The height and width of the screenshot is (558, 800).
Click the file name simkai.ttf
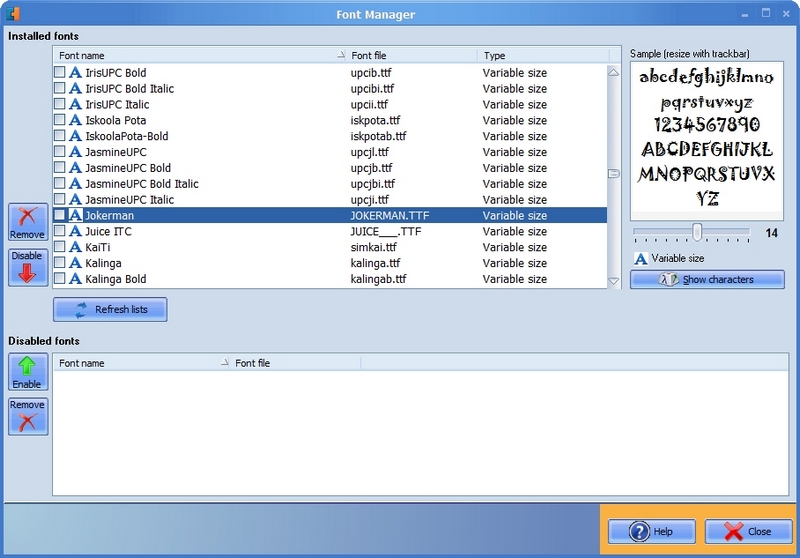[373, 247]
